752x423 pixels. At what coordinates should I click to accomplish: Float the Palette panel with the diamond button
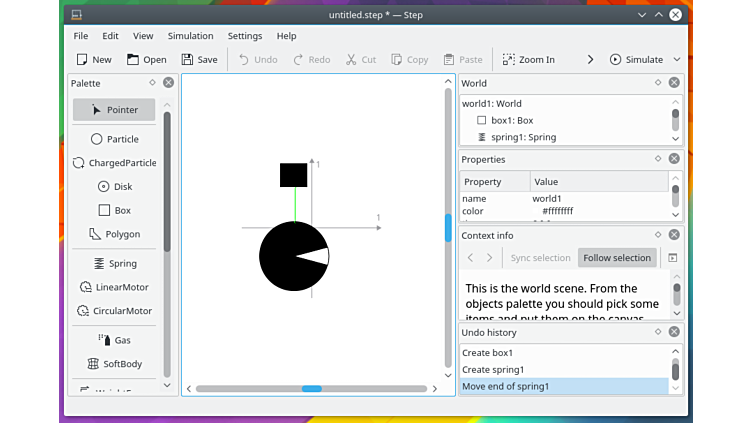(152, 83)
